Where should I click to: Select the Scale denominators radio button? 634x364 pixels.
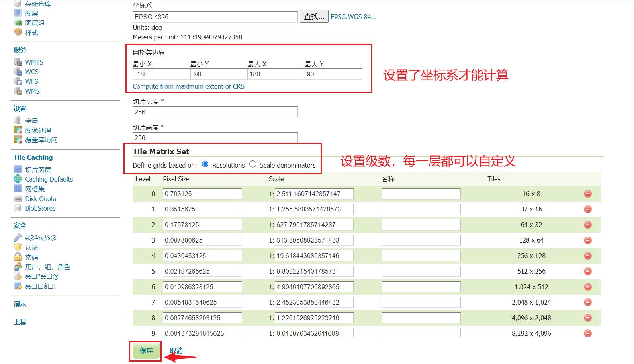252,164
